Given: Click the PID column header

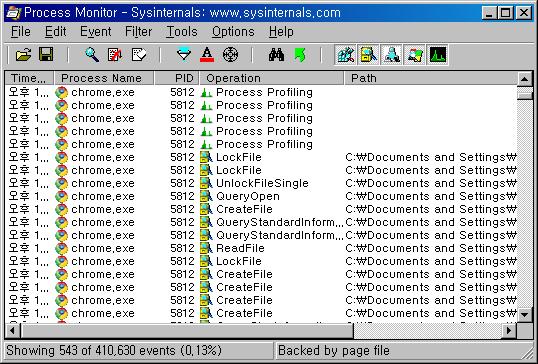Looking at the screenshot, I should [x=177, y=78].
